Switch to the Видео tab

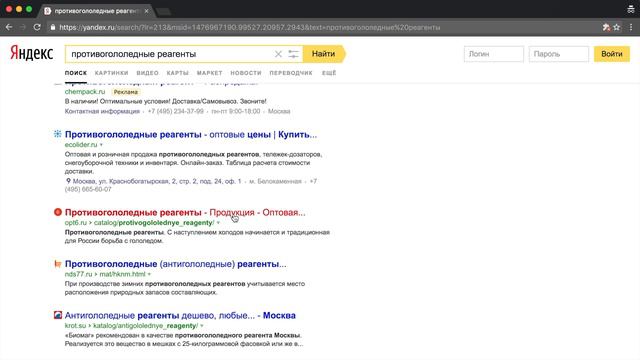tap(147, 73)
